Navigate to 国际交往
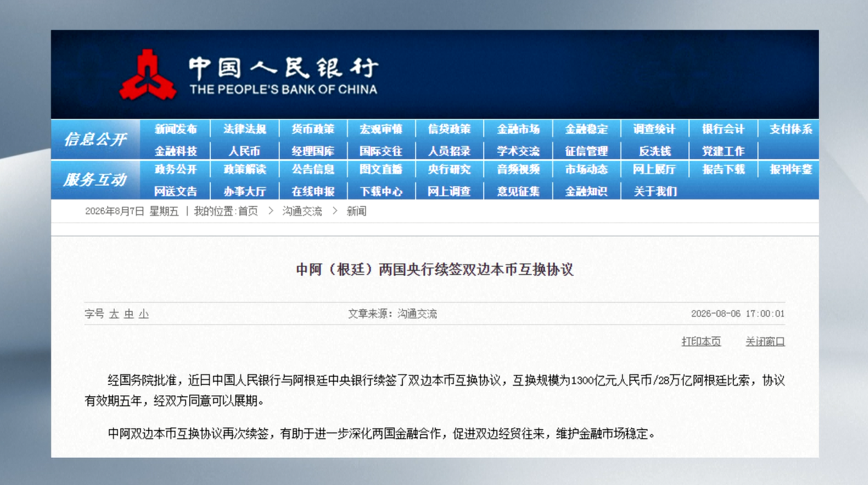 (x=381, y=151)
